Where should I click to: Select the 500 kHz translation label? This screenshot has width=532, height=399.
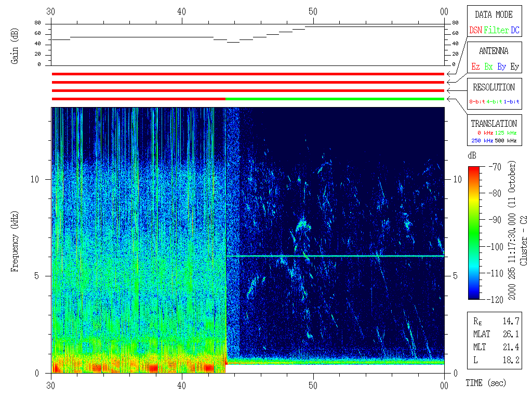pos(506,141)
